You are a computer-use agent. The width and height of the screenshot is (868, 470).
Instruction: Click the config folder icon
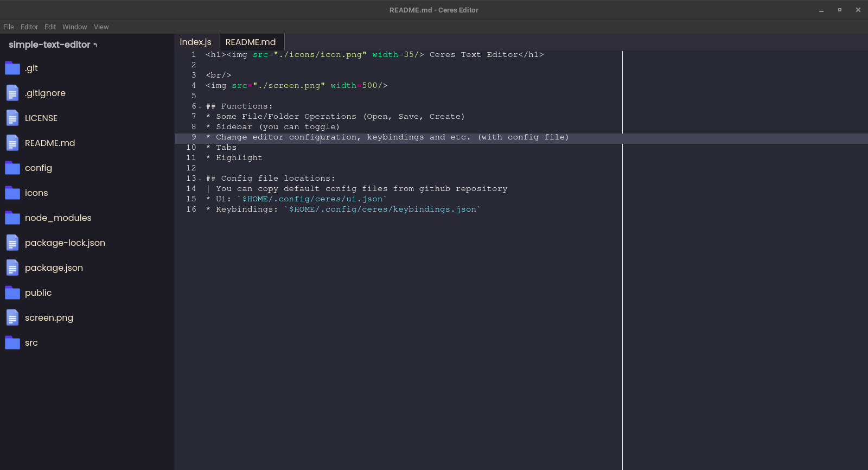coord(12,168)
